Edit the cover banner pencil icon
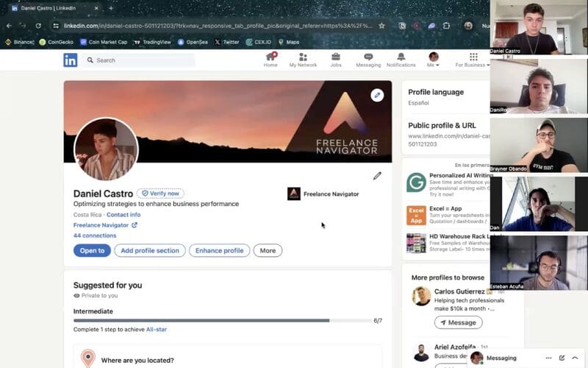 [377, 95]
